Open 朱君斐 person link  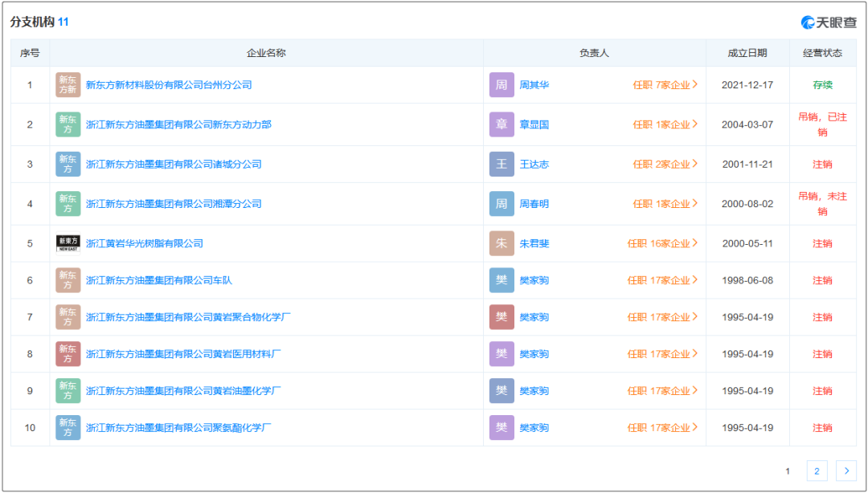534,243
